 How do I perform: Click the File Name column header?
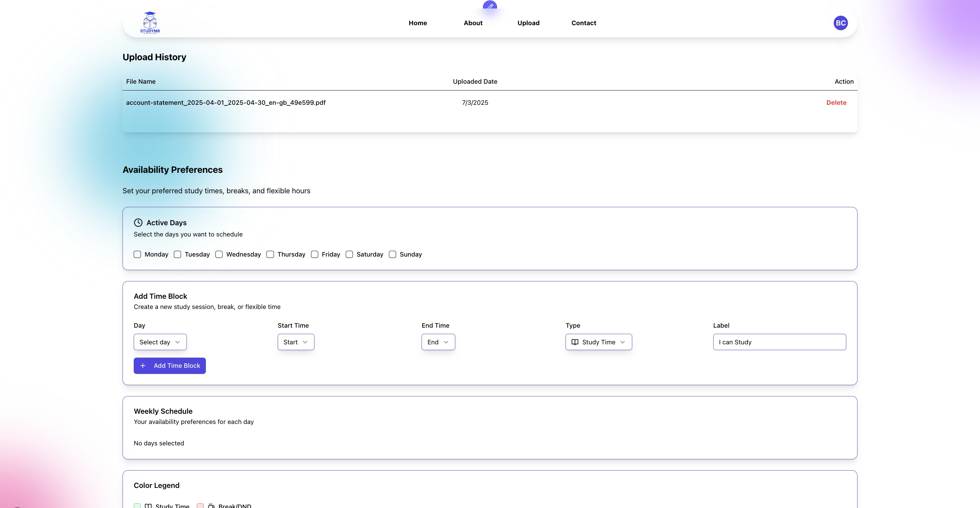[141, 81]
